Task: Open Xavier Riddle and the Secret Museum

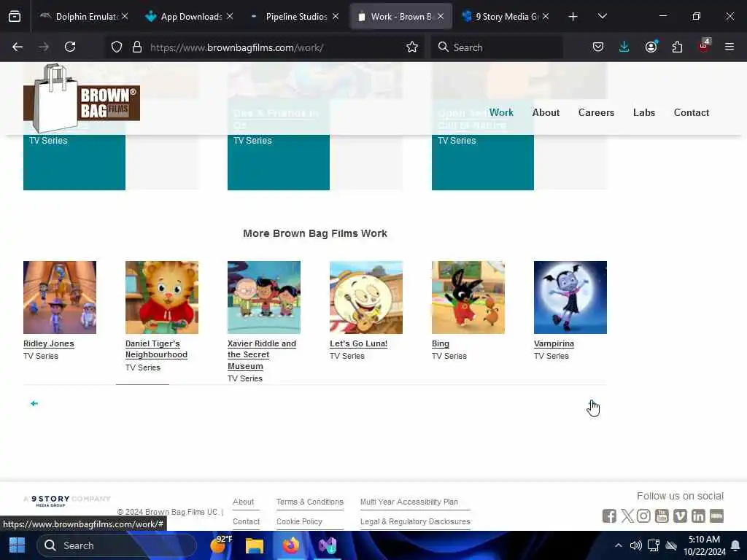Action: point(262,355)
